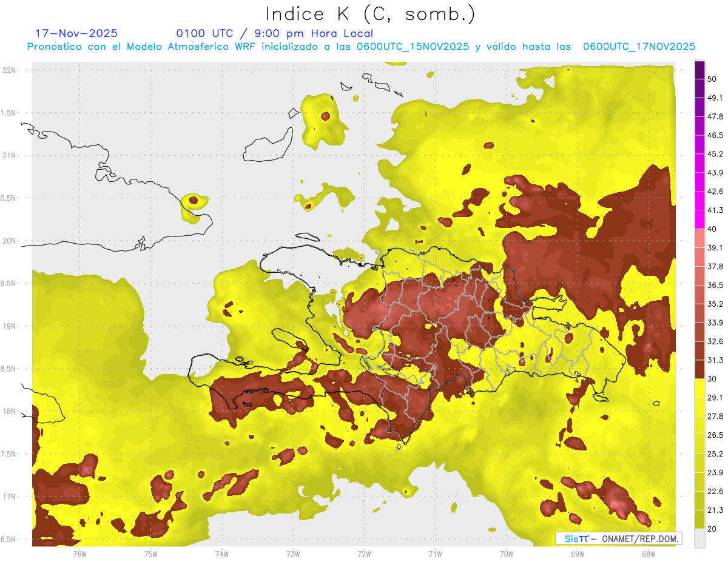Click the legend value "36.5"

coord(715,285)
